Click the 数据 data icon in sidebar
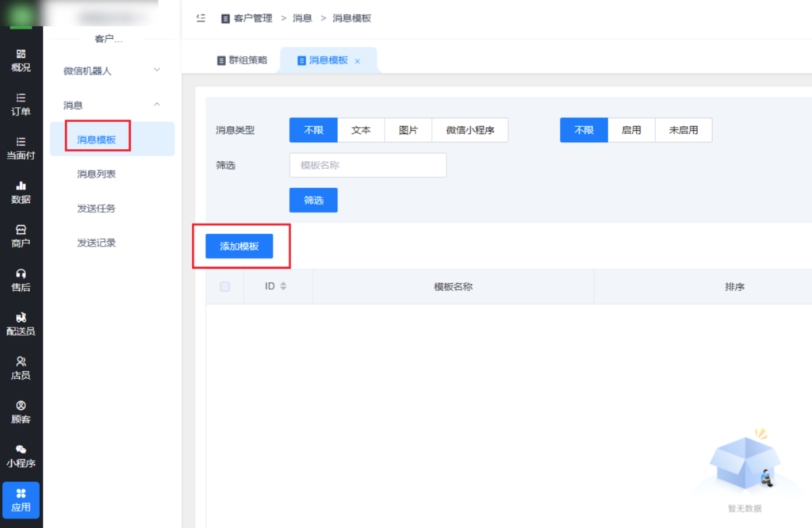The image size is (812, 528). (x=21, y=193)
